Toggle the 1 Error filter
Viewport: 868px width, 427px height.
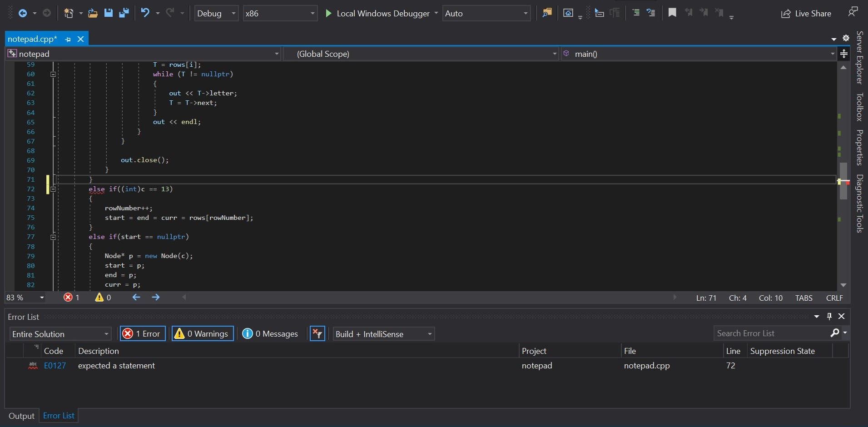pos(142,334)
